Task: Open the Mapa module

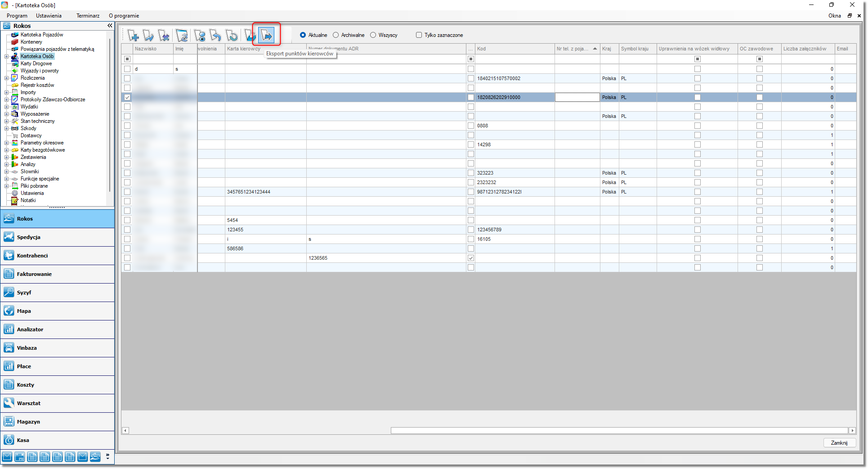Action: (58, 311)
